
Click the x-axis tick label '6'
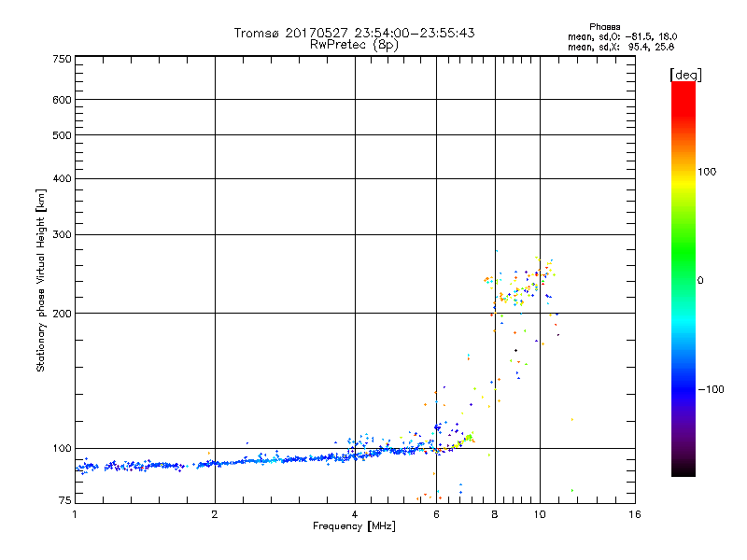pyautogui.click(x=436, y=514)
